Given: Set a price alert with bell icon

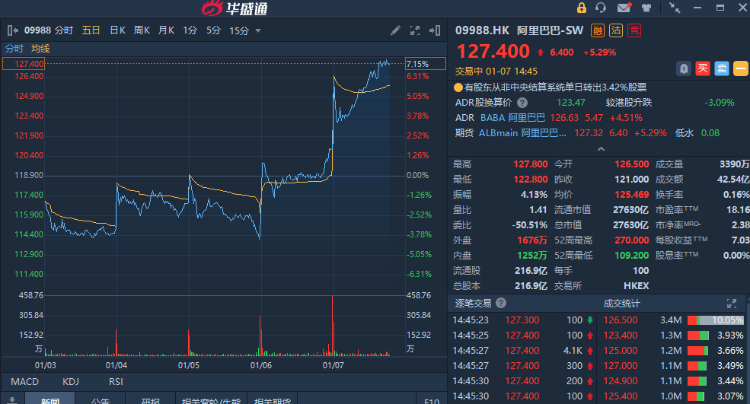Looking at the screenshot, I should point(683,68).
